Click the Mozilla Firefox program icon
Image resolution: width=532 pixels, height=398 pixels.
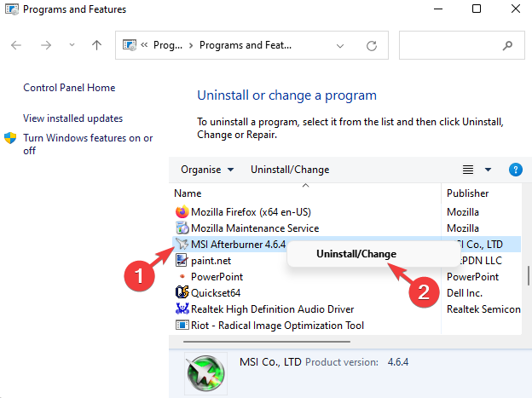[182, 211]
